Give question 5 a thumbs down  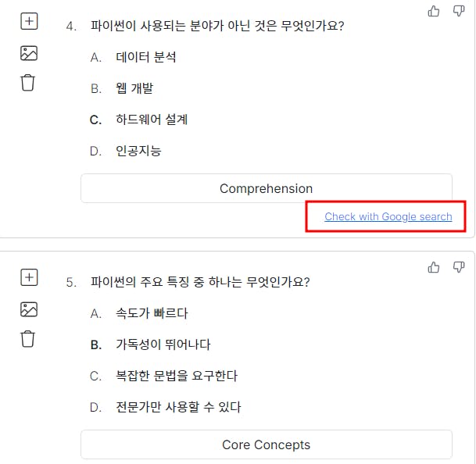(x=459, y=267)
